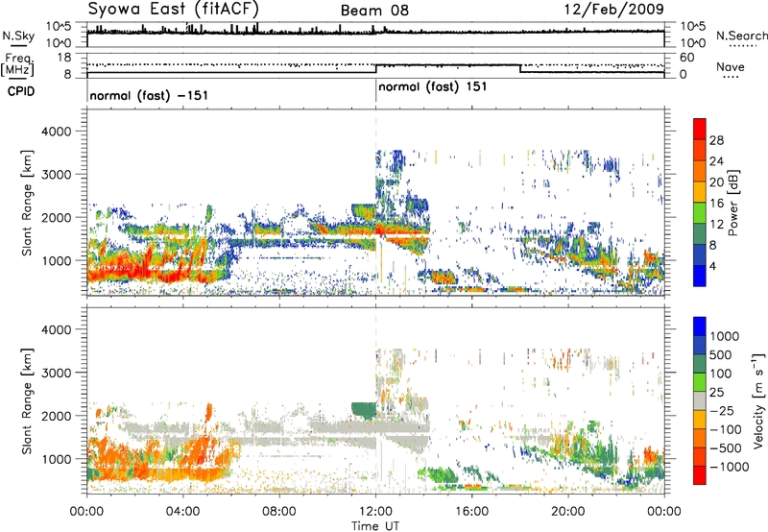Click the 'CPID' row label
This screenshot has width=768, height=532.
pyautogui.click(x=21, y=91)
